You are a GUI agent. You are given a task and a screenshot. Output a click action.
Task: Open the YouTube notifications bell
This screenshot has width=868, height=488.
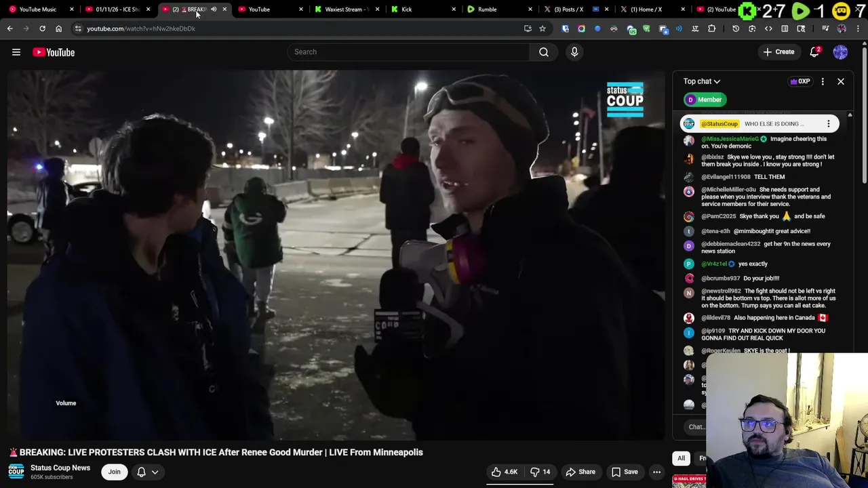pos(814,52)
